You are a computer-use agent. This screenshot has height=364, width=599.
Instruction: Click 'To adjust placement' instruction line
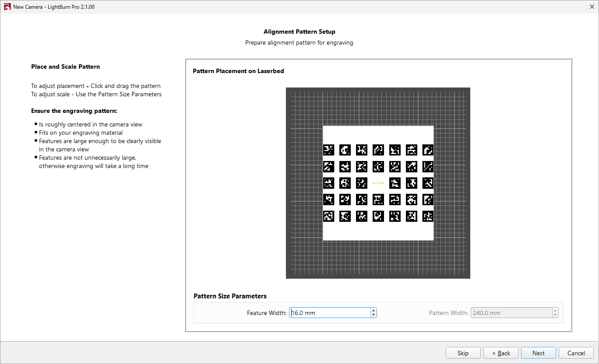click(96, 86)
